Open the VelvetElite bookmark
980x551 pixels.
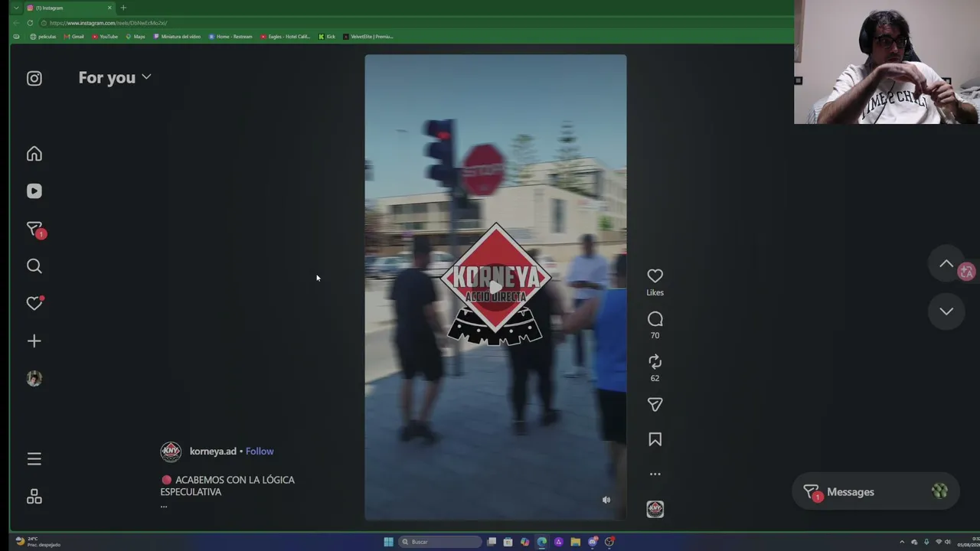pos(368,37)
